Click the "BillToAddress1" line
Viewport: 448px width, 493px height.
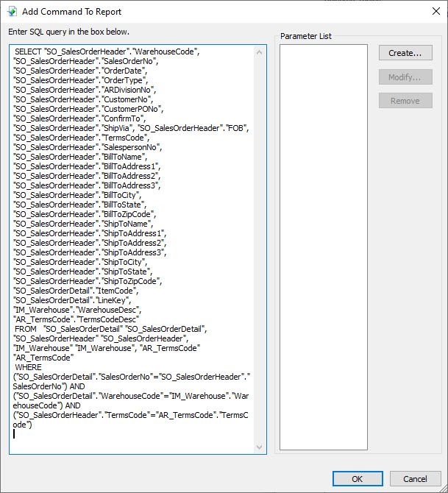point(87,166)
